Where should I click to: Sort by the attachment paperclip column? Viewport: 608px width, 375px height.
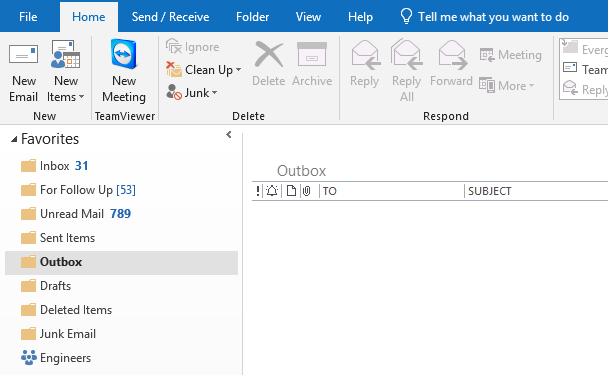pyautogui.click(x=306, y=191)
